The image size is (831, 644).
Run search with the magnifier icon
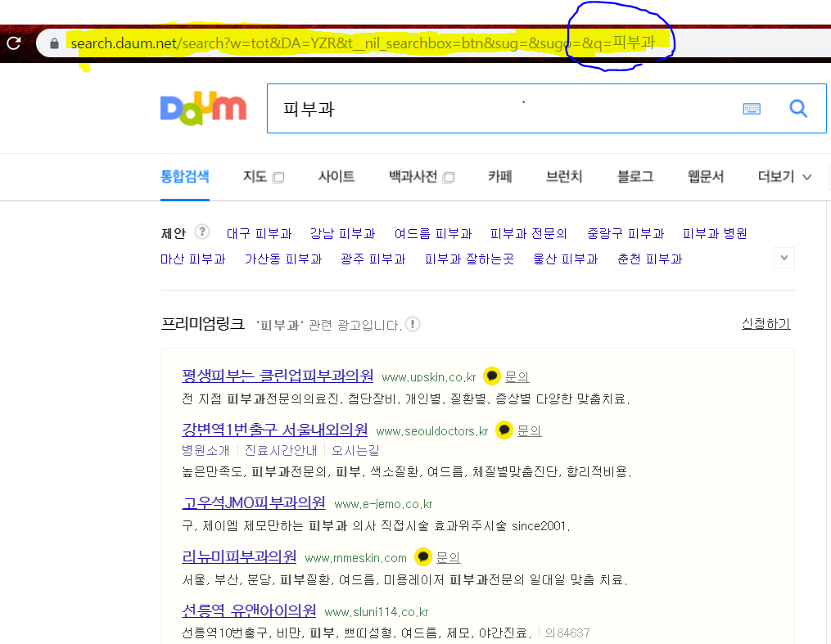coord(798,109)
